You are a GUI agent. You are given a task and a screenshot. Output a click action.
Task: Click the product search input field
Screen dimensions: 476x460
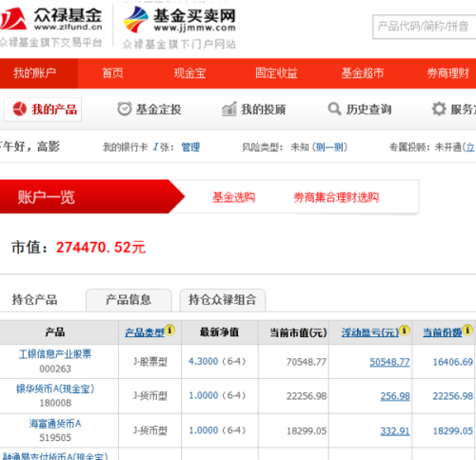click(424, 27)
